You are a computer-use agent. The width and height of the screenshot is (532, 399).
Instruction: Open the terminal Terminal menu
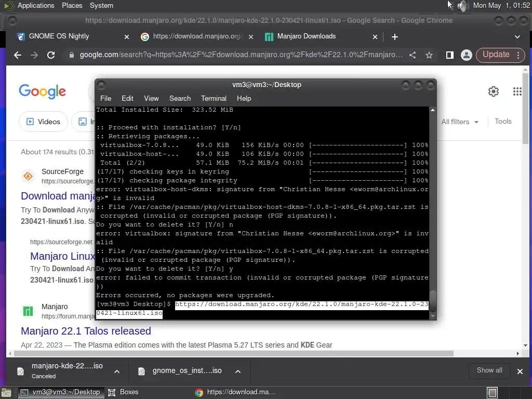[x=214, y=98]
